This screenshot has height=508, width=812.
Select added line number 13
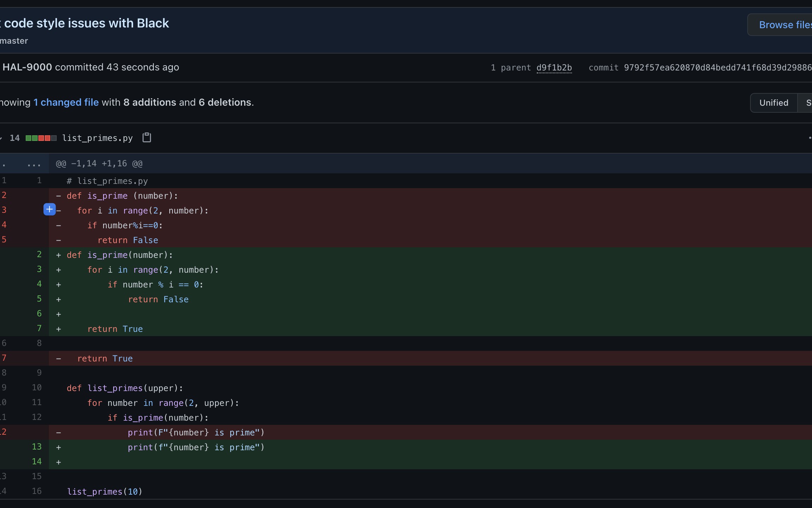click(37, 446)
